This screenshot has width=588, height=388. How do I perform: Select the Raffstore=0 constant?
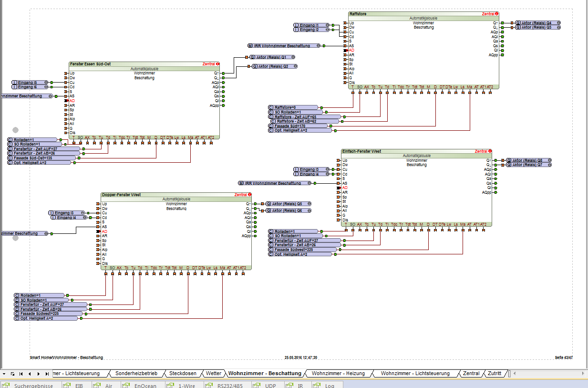(293, 107)
